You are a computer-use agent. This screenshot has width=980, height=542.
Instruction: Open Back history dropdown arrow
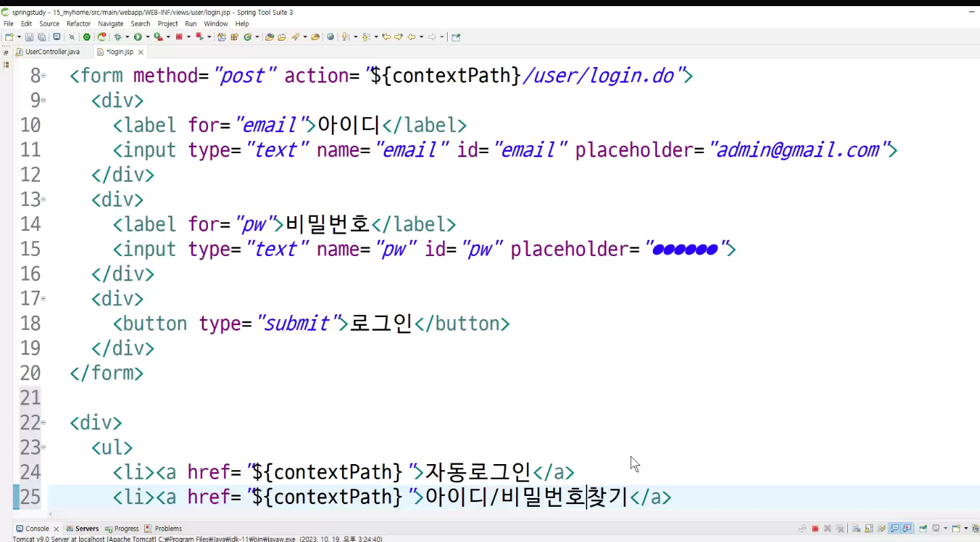(x=421, y=37)
